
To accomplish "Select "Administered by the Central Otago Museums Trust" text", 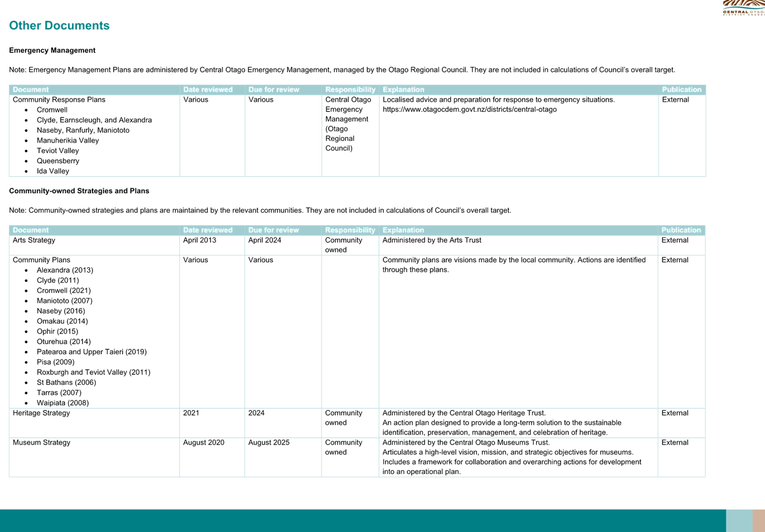I will (x=466, y=442).
